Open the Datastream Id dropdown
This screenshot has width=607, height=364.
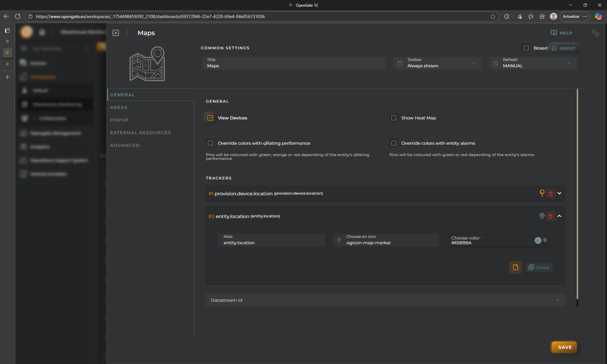tap(385, 300)
